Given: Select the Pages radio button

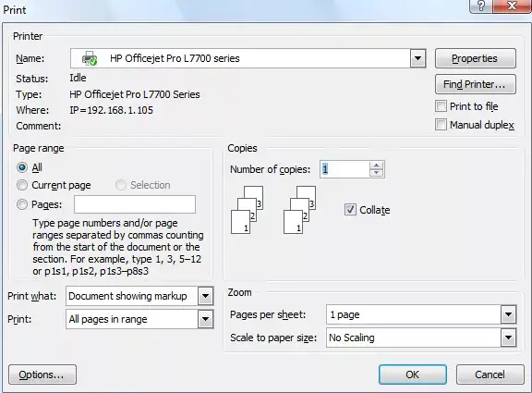Looking at the screenshot, I should pos(22,204).
